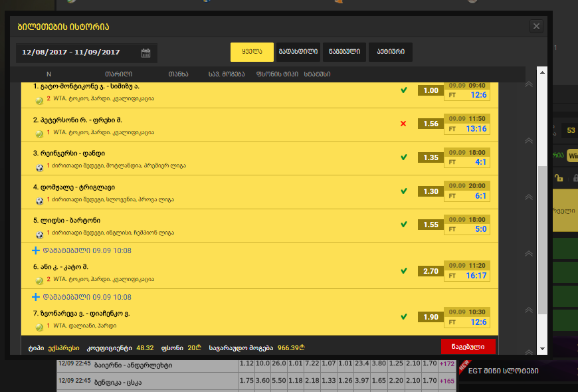Click the scrollbar up arrow
578x392 pixels.
pyautogui.click(x=542, y=72)
